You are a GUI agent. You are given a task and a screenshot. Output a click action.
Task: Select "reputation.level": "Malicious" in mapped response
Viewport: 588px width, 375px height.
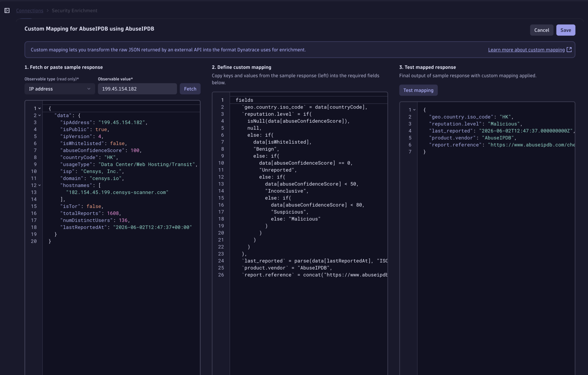[475, 124]
